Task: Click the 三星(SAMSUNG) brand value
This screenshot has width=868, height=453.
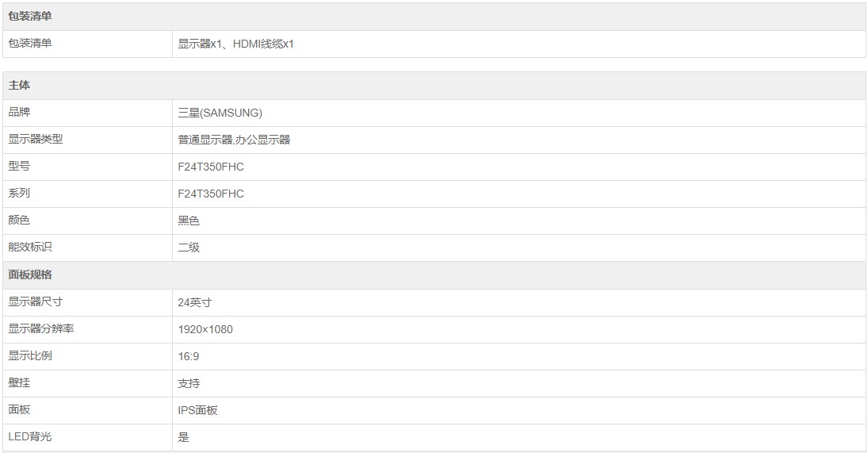Action: click(x=220, y=113)
